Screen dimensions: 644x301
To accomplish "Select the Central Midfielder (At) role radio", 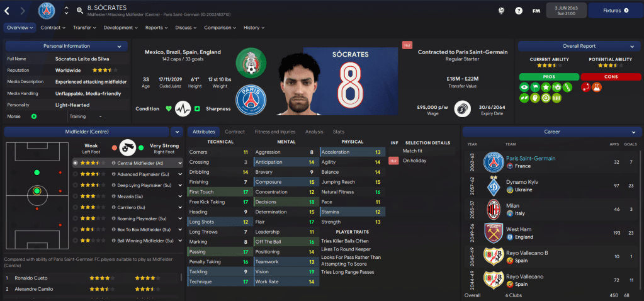I will tap(75, 163).
